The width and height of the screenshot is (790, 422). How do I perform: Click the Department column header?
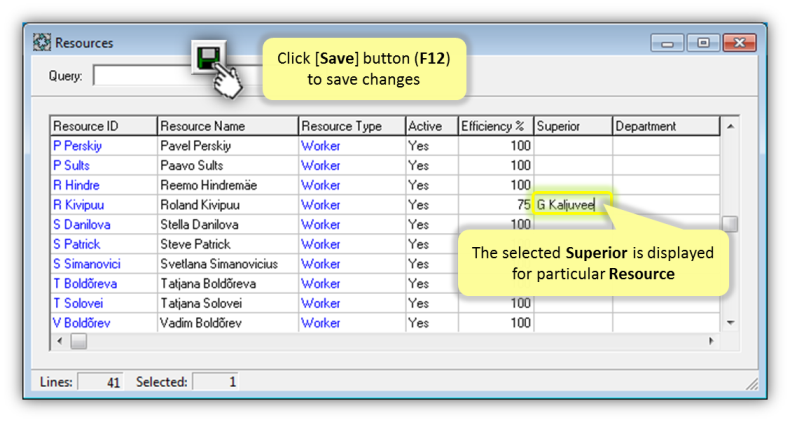point(665,126)
